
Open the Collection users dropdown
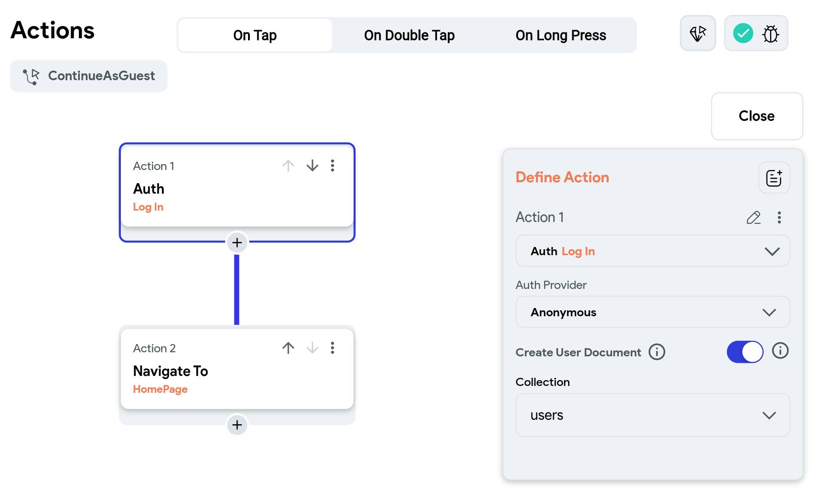(x=652, y=415)
